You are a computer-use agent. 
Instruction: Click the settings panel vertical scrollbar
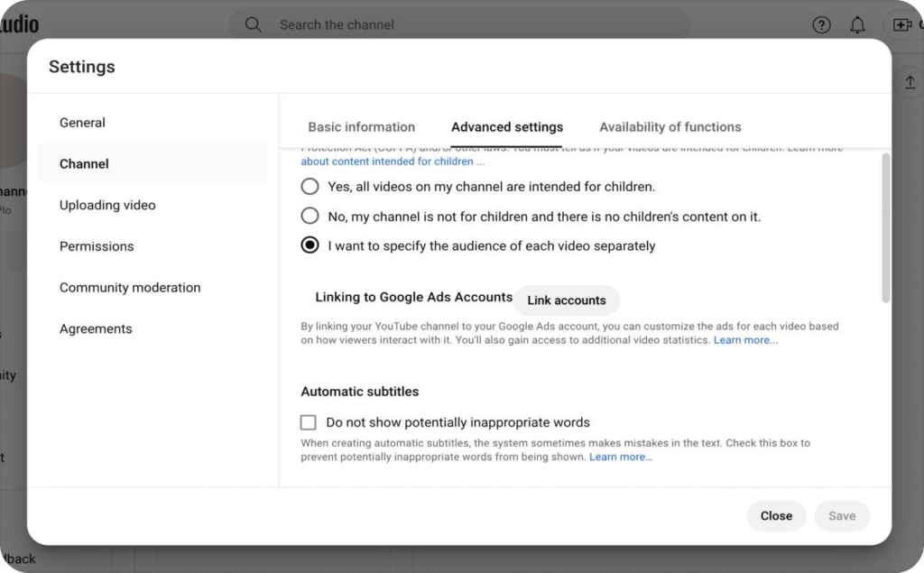(x=885, y=227)
